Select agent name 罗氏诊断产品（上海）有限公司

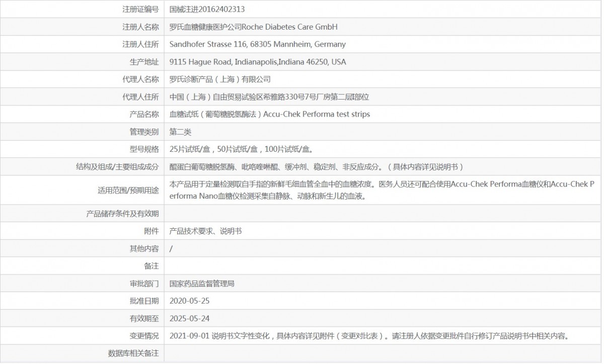coord(220,79)
